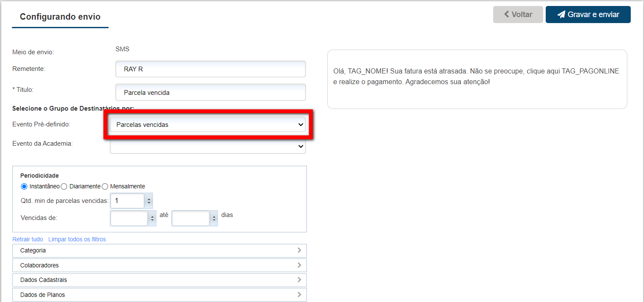The height and width of the screenshot is (302, 644).
Task: Click the Vencidas de start-days spinner
Action: [x=153, y=218]
